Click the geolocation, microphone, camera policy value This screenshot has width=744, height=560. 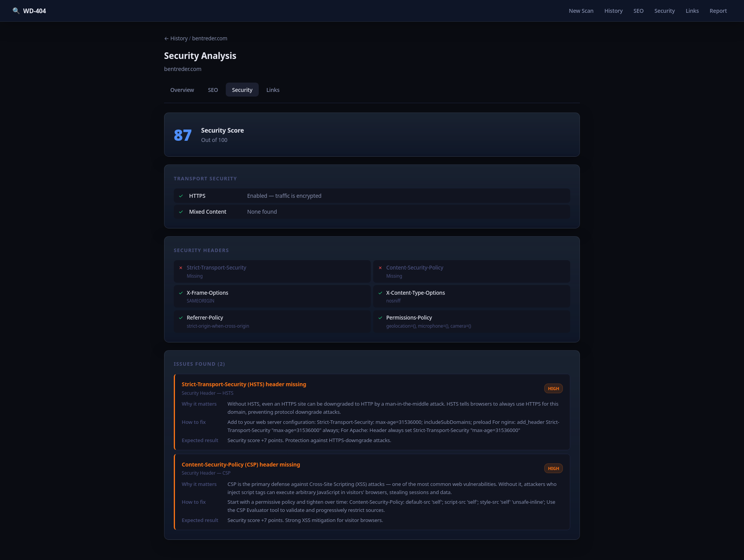coord(429,326)
